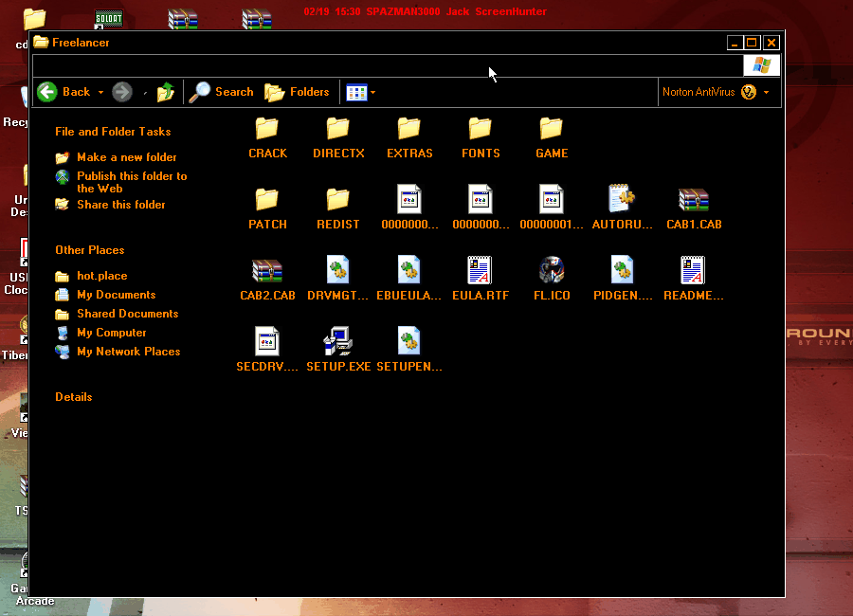853x616 pixels.
Task: Click Make a new folder
Action: click(127, 157)
